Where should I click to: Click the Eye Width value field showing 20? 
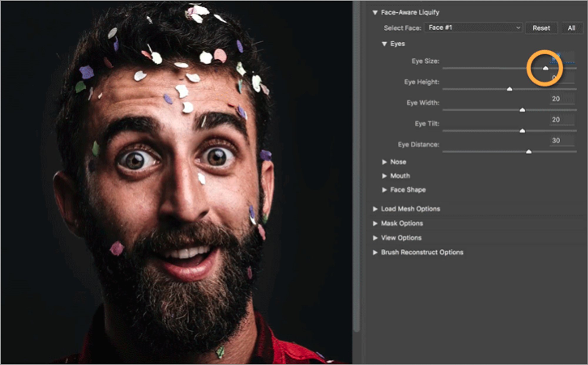562,99
